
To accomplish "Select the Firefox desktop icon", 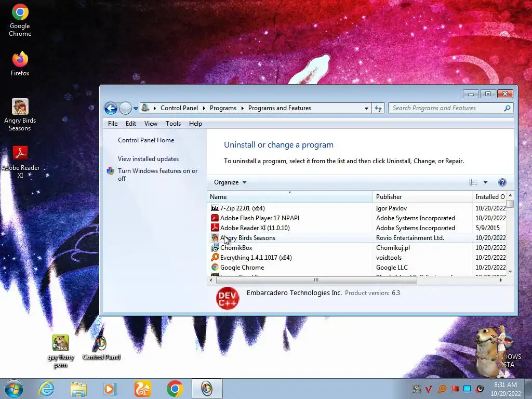I will (x=20, y=64).
